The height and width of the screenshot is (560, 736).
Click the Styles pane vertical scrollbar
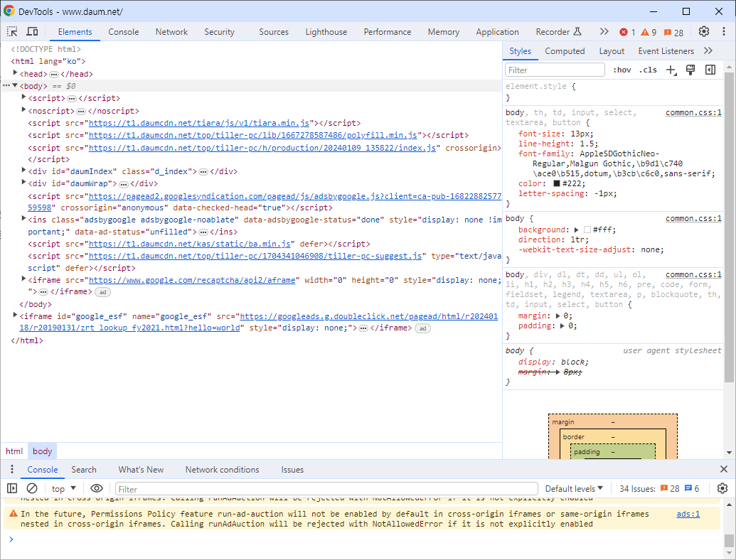[729, 227]
